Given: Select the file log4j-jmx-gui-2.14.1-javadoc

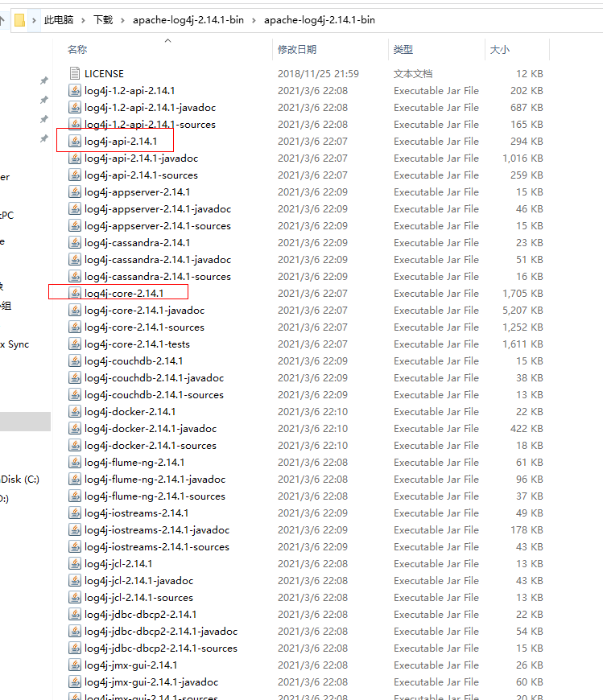Looking at the screenshot, I should pyautogui.click(x=151, y=682).
